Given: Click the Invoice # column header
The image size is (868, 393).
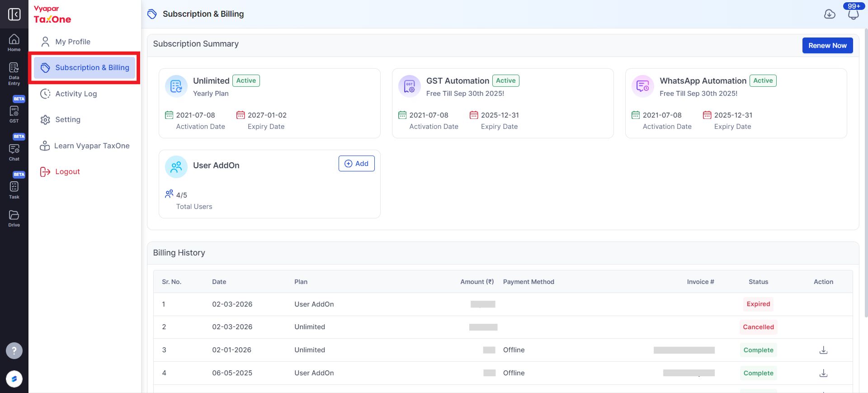Looking at the screenshot, I should click(700, 282).
